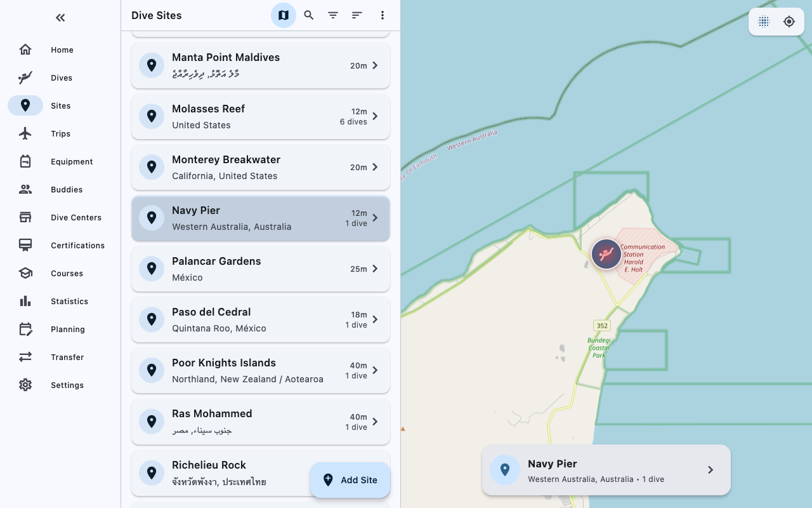The height and width of the screenshot is (508, 812).
Task: Select the Monterey Breakwater site name
Action: pyautogui.click(x=226, y=159)
